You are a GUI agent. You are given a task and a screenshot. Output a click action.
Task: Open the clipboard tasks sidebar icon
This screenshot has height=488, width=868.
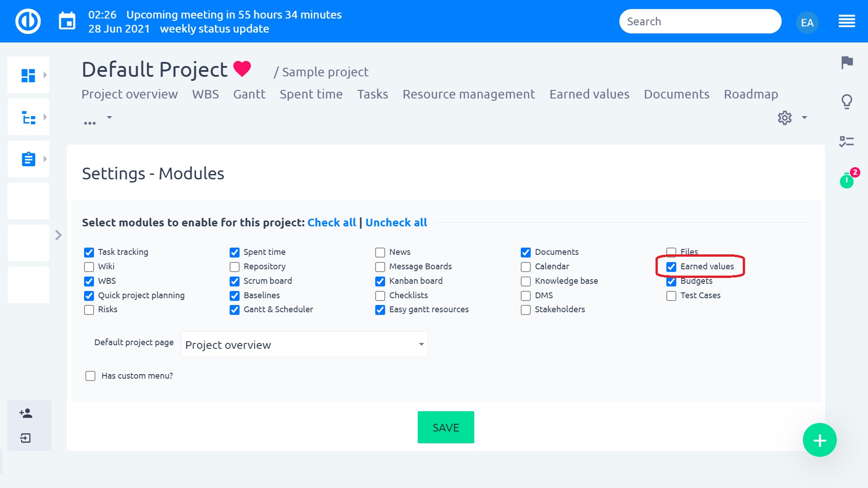(x=28, y=159)
